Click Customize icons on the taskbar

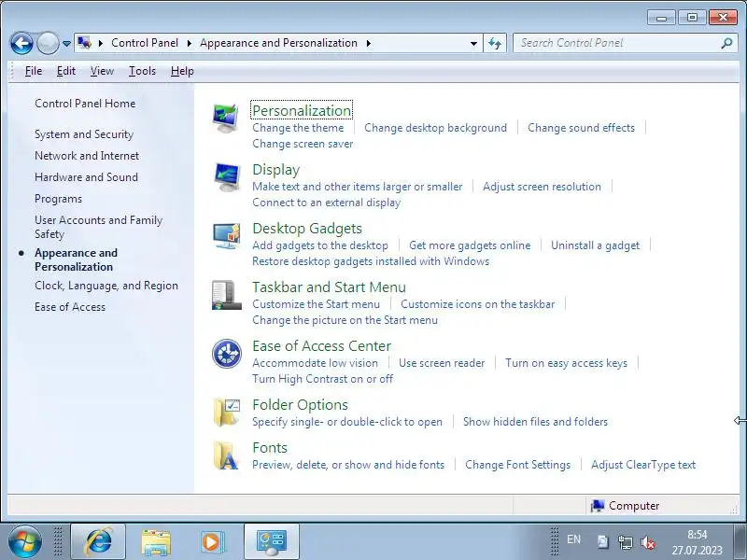coord(477,304)
